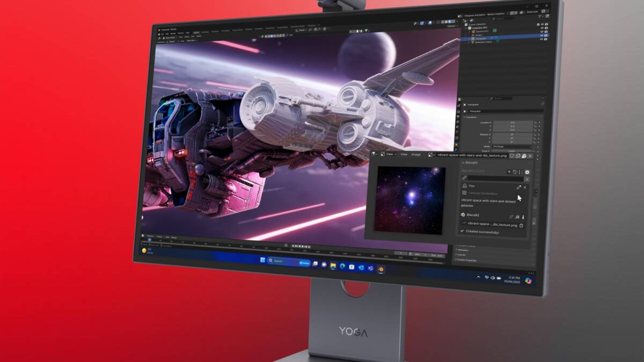Open the Outliner filter funnel icon
This screenshot has height=362, width=644.
coord(540,16)
